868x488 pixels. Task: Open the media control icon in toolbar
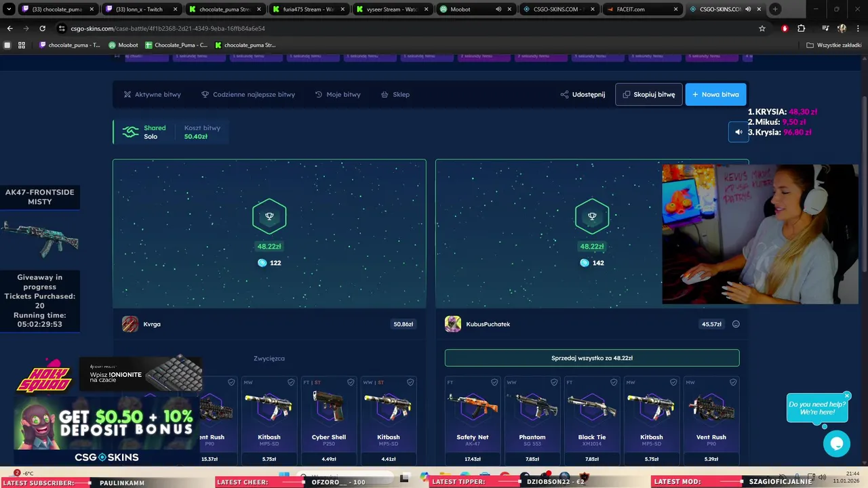click(x=825, y=28)
